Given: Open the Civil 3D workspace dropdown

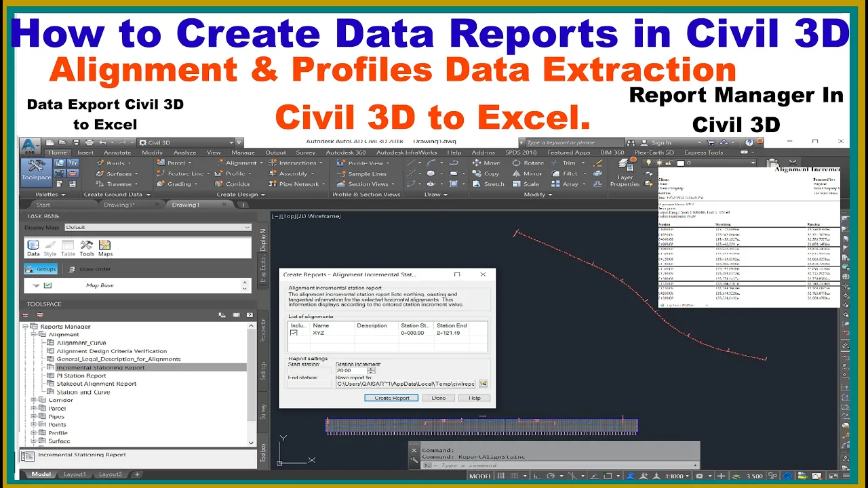Looking at the screenshot, I should (x=186, y=142).
